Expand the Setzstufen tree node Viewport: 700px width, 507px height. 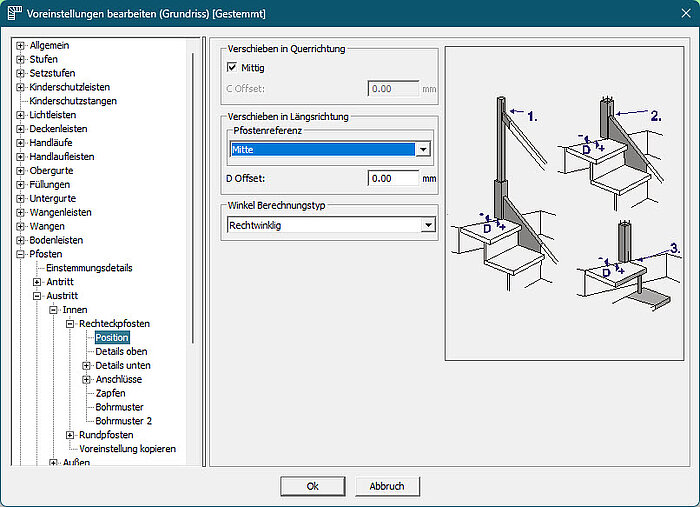click(20, 73)
